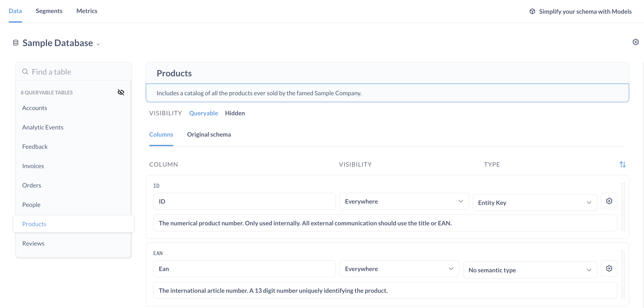
Task: Open the gear settings for Ean column
Action: pyautogui.click(x=609, y=268)
